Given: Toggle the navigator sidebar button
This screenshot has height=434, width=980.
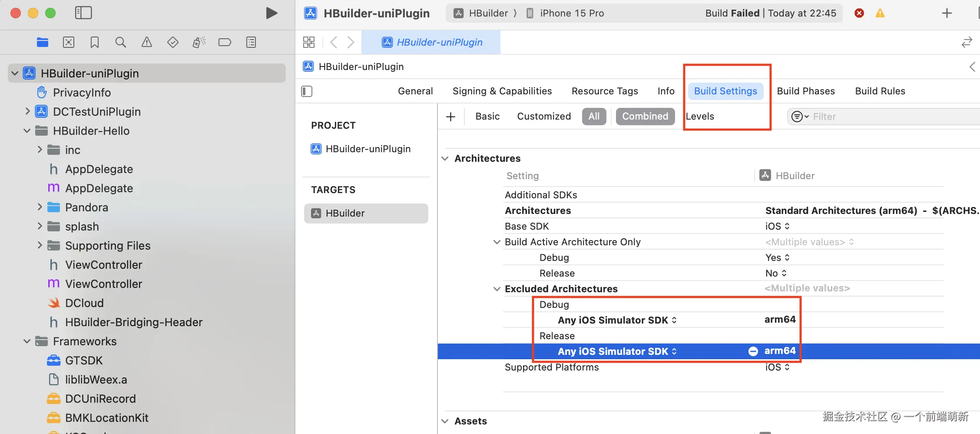Looking at the screenshot, I should 83,13.
